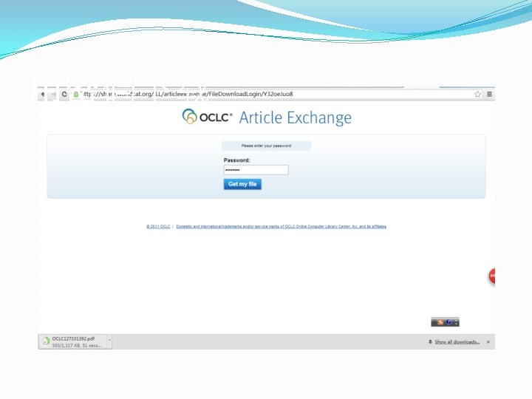532x399 pixels.
Task: Click the green padlock security icon
Action: point(76,95)
